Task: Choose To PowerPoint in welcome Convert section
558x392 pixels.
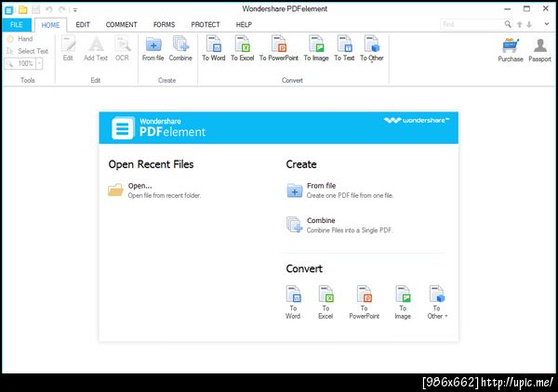Action: point(364,302)
